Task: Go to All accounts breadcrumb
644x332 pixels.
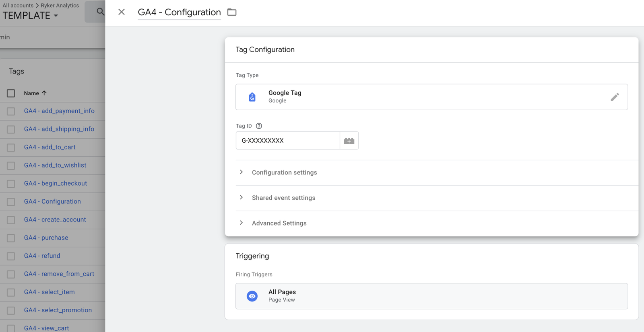Action: [18, 5]
